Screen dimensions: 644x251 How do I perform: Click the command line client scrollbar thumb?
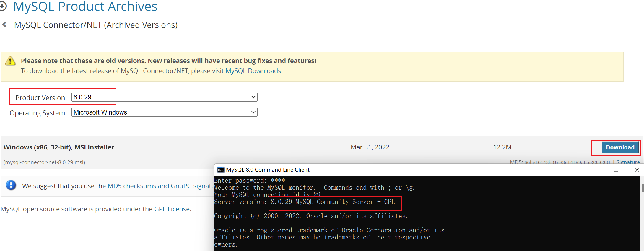coord(643,188)
